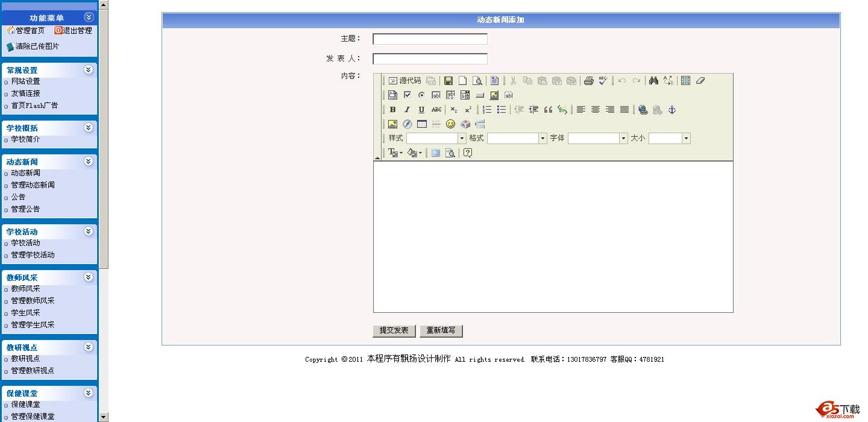Insert Flash using the Flash icon

coord(407,124)
